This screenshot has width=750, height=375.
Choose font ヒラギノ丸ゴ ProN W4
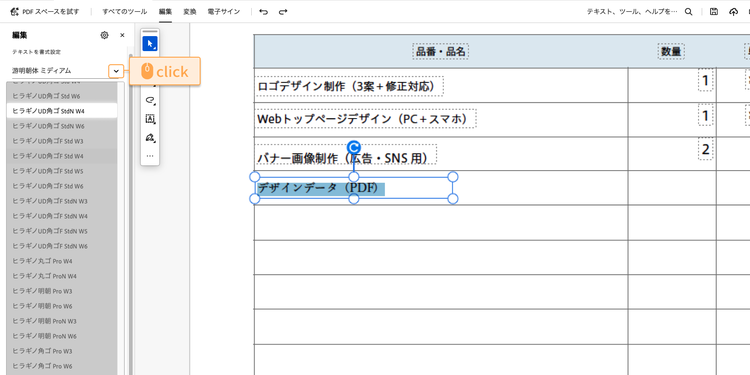click(x=62, y=276)
